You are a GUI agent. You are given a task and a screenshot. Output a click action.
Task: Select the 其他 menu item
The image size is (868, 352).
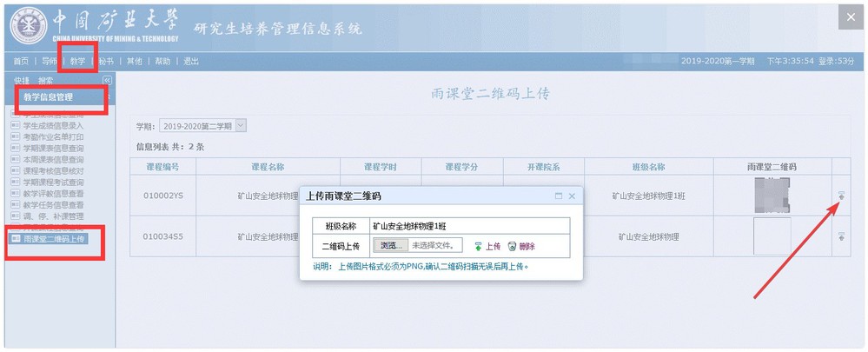tap(134, 62)
